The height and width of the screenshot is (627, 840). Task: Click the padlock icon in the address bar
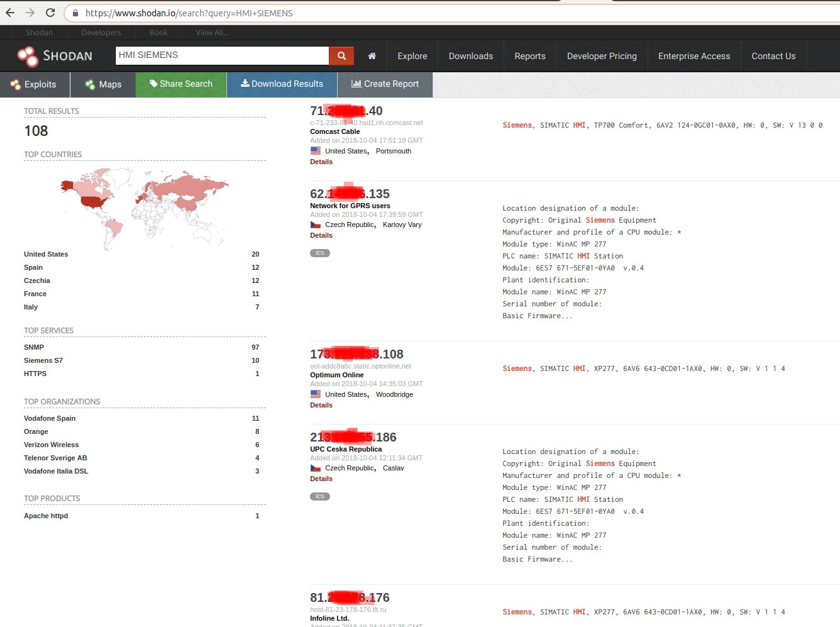[x=75, y=13]
